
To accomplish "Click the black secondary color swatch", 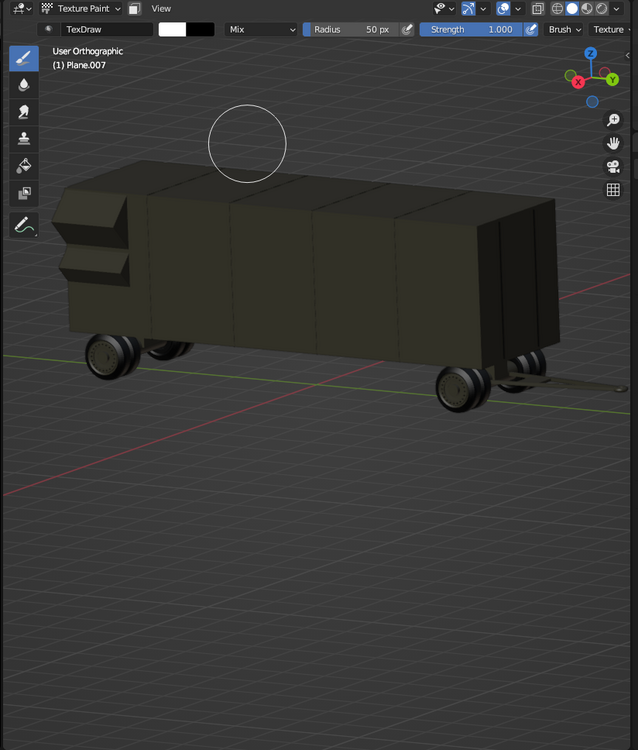I will (x=200, y=29).
